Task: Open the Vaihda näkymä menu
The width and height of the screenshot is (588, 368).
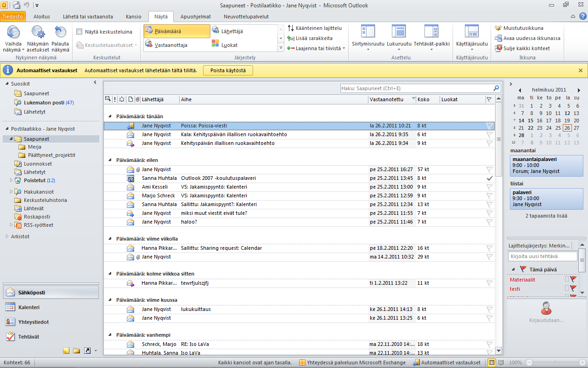Action: tap(13, 39)
